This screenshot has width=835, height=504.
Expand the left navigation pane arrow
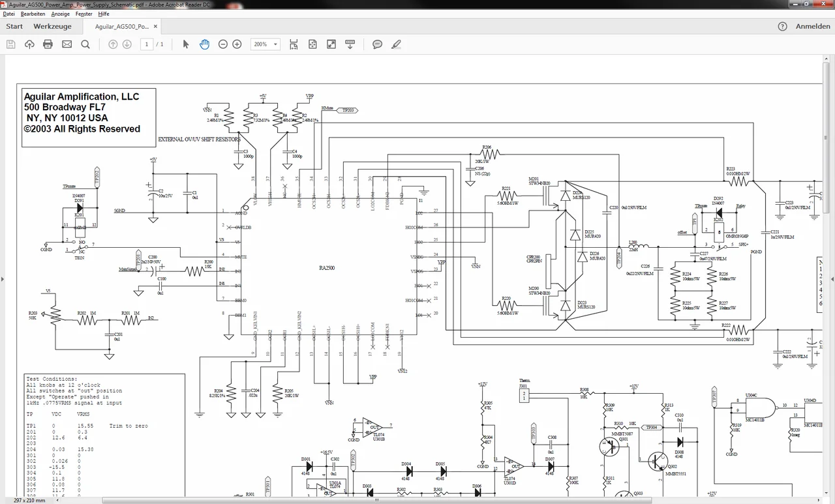pyautogui.click(x=3, y=279)
